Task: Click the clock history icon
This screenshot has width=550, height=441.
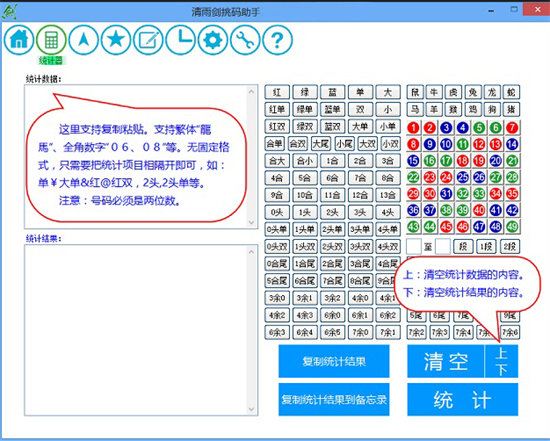Action: [x=181, y=40]
